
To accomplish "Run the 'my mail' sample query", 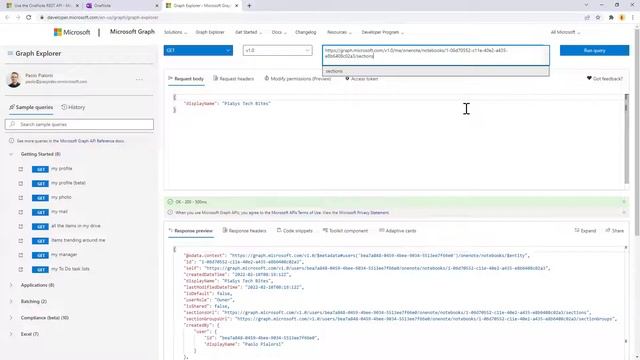I will [x=59, y=211].
